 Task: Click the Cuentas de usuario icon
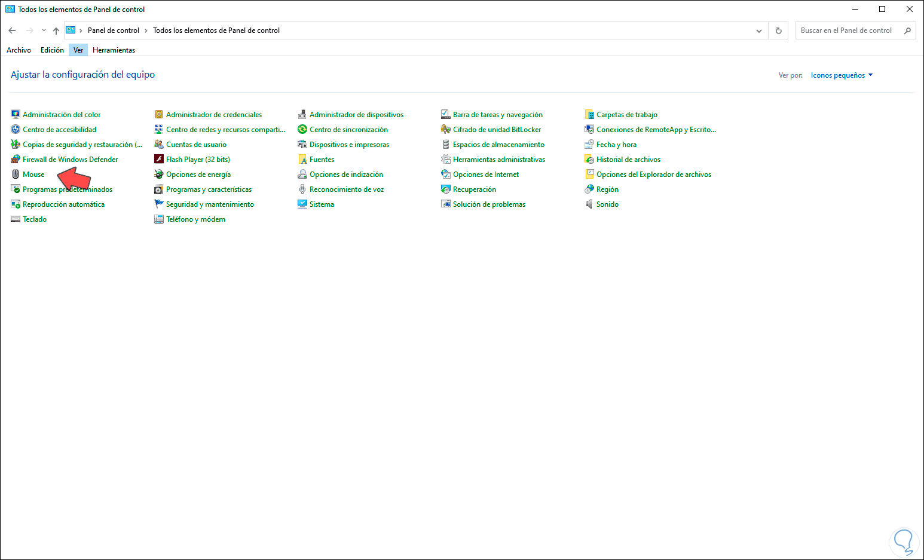point(159,144)
